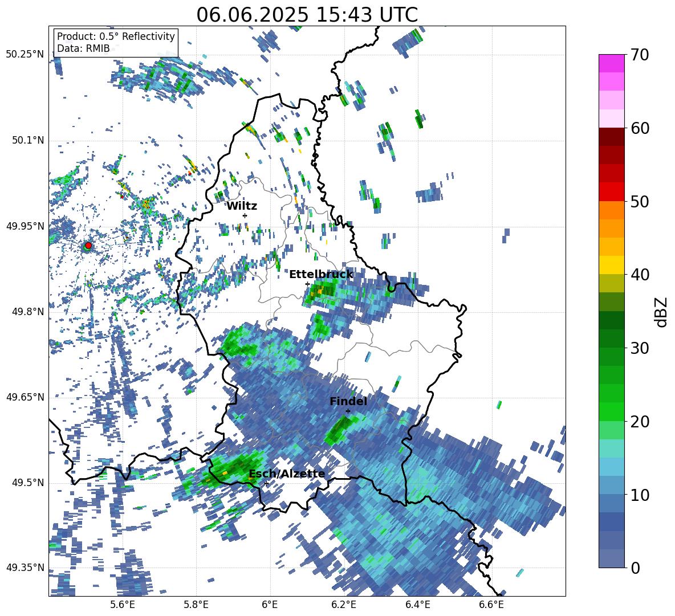Click the red radar site marker

(x=88, y=245)
